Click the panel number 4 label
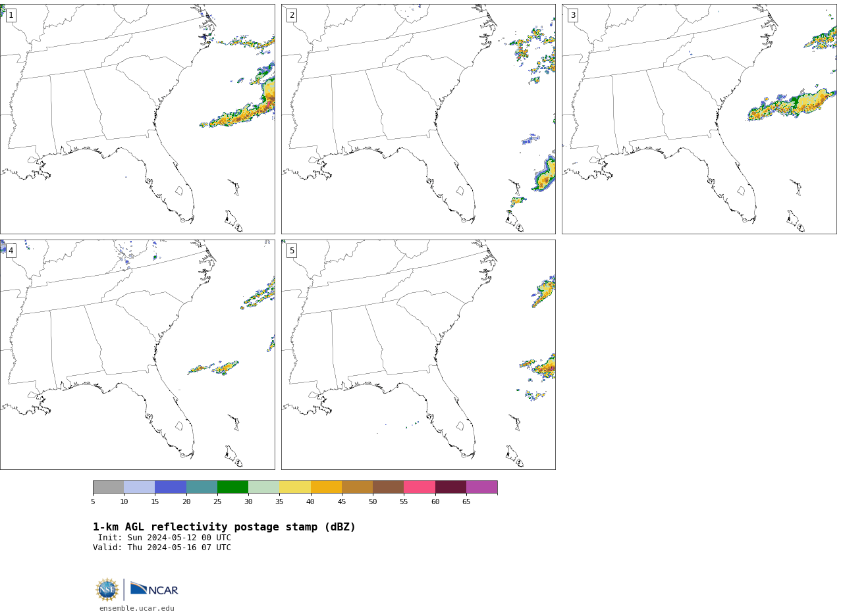The image size is (843, 616). [x=11, y=251]
